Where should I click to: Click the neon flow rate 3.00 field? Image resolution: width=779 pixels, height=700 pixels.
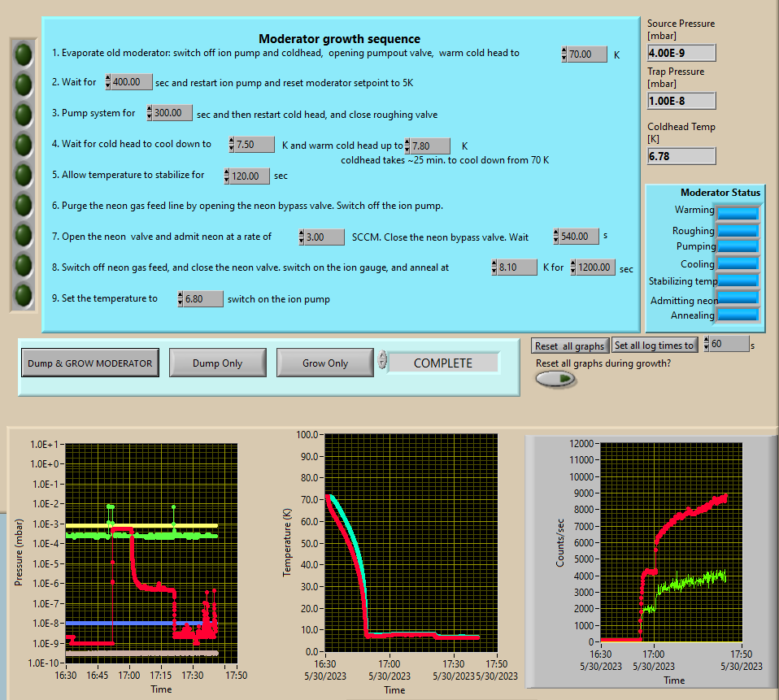tap(325, 237)
